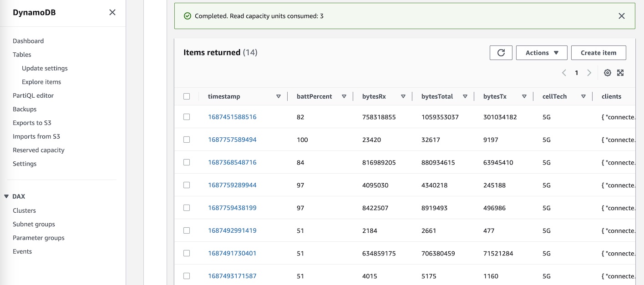
Task: Check the row for timestamp 1687451588516
Action: pos(187,117)
